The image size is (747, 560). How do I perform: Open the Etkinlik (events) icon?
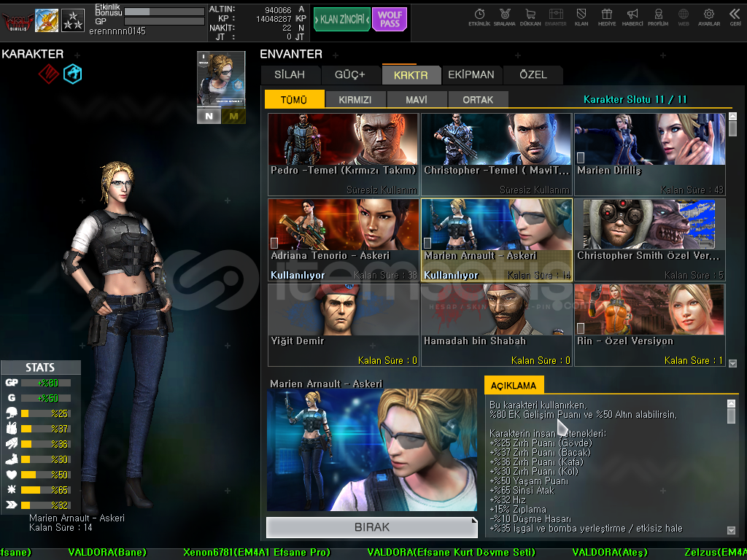tap(479, 17)
